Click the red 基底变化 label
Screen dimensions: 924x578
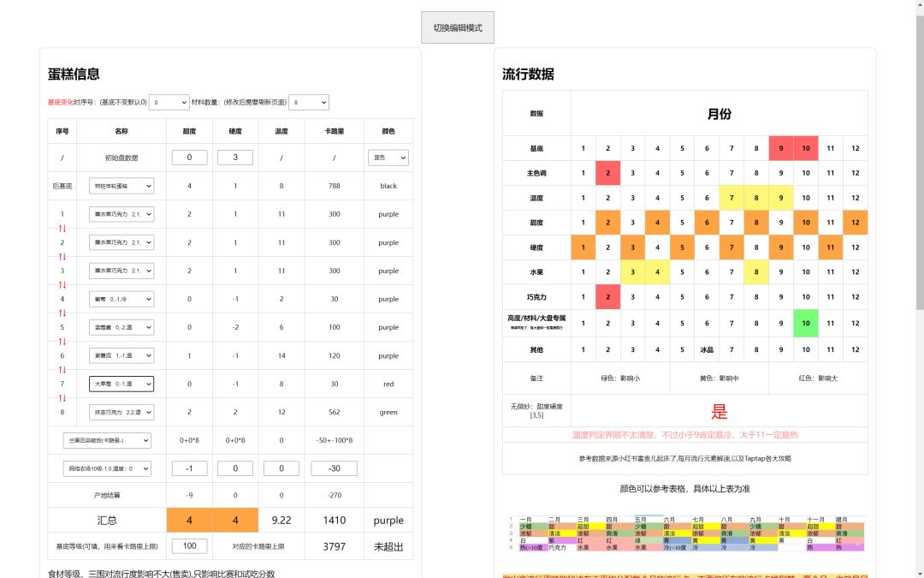[x=61, y=102]
